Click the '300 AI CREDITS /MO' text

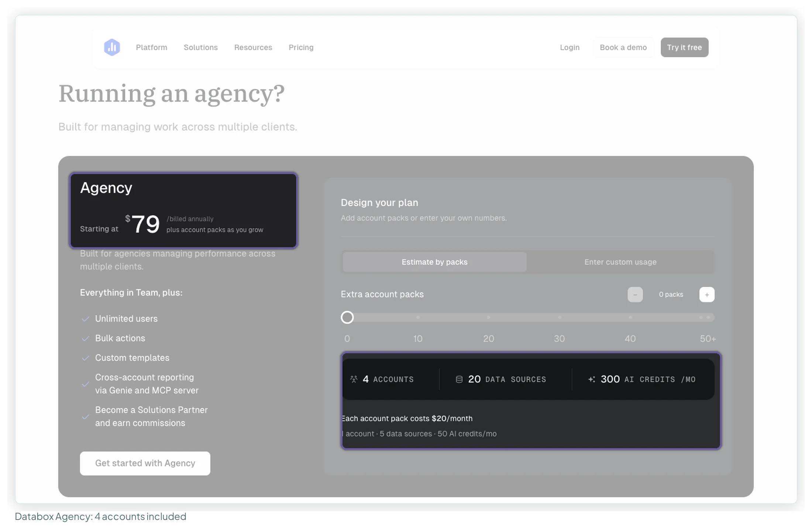pos(648,379)
